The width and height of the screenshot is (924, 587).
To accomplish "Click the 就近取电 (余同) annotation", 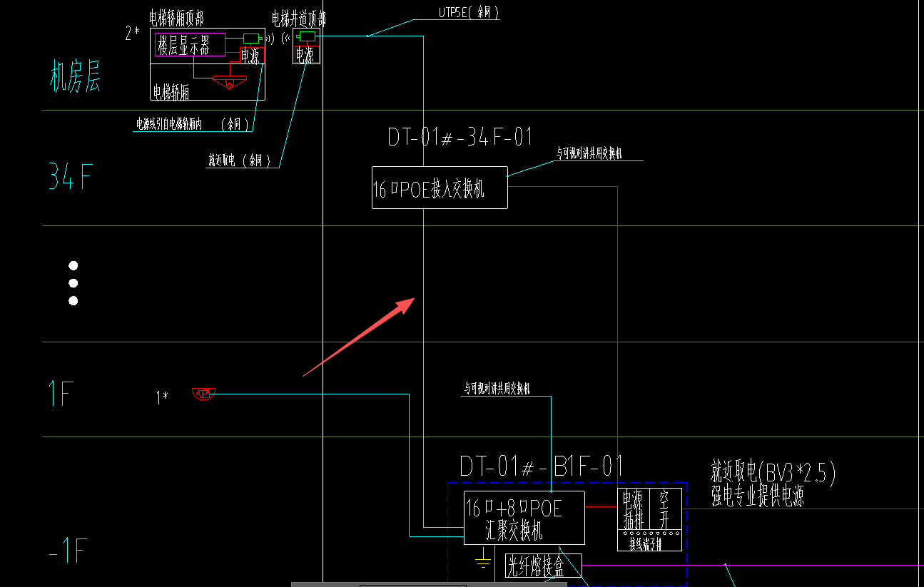I will point(240,161).
